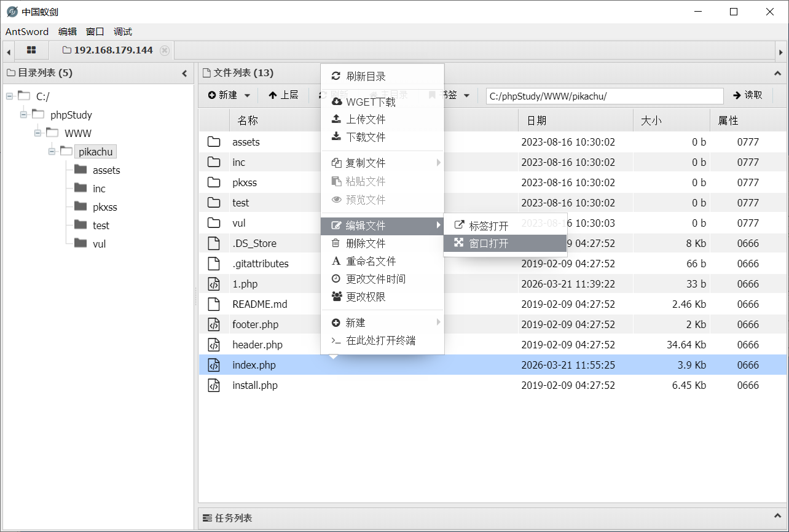The height and width of the screenshot is (532, 789).
Task: Click the 读取 button
Action: (x=747, y=95)
